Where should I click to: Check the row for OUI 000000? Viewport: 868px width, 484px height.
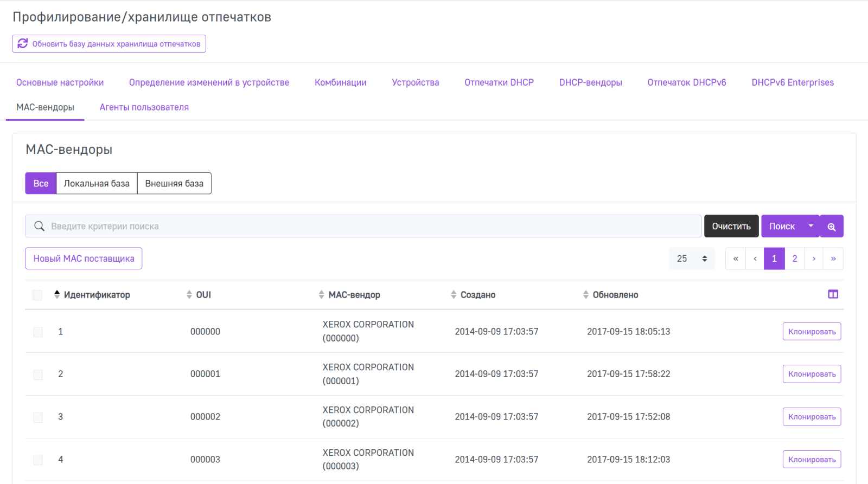38,332
